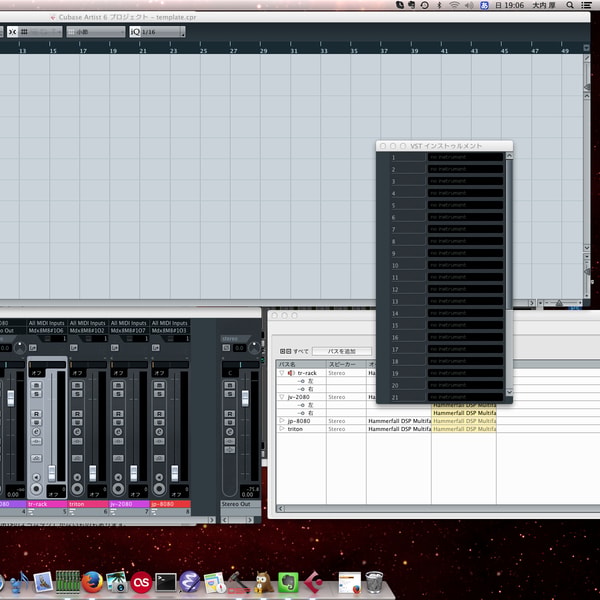Expand the jp-8080 bus row
Viewport: 600px width, 600px height.
click(x=282, y=421)
